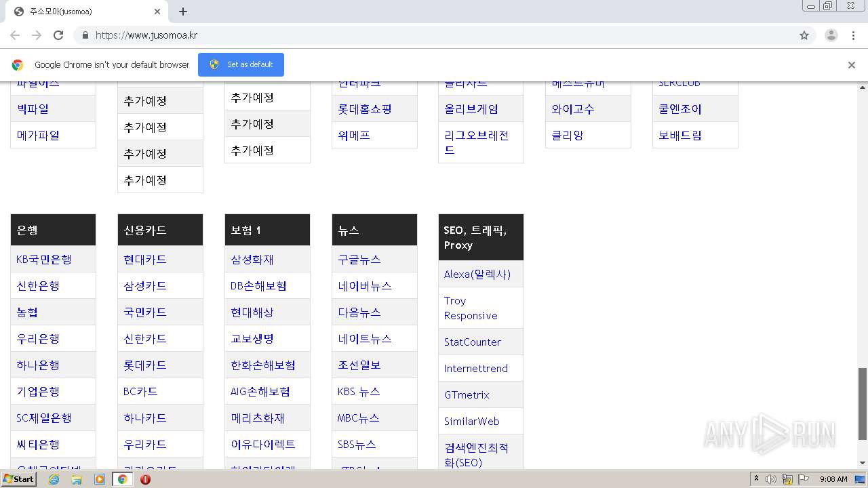This screenshot has height=488, width=868.
Task: Open the 메가파일 link
Action: (x=38, y=135)
